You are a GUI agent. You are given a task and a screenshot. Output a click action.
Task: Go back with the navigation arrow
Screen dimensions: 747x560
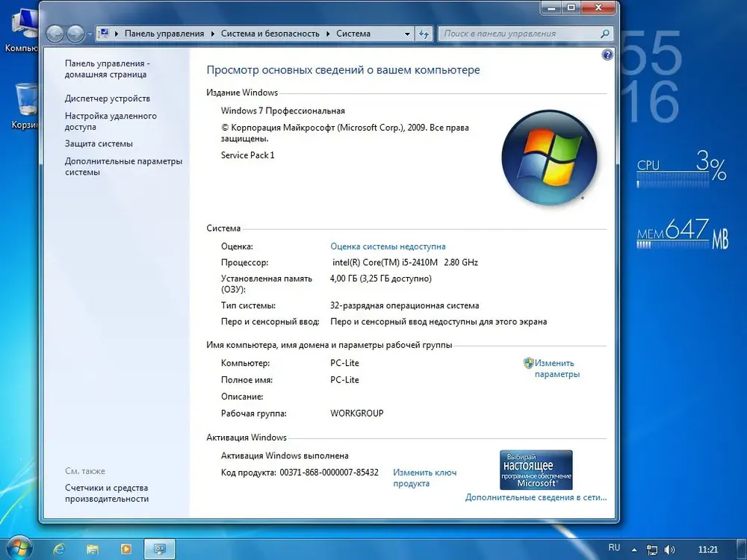[55, 34]
